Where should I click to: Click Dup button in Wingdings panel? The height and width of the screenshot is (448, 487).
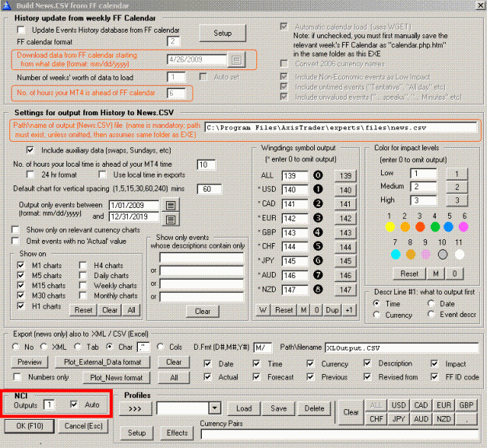click(x=332, y=310)
